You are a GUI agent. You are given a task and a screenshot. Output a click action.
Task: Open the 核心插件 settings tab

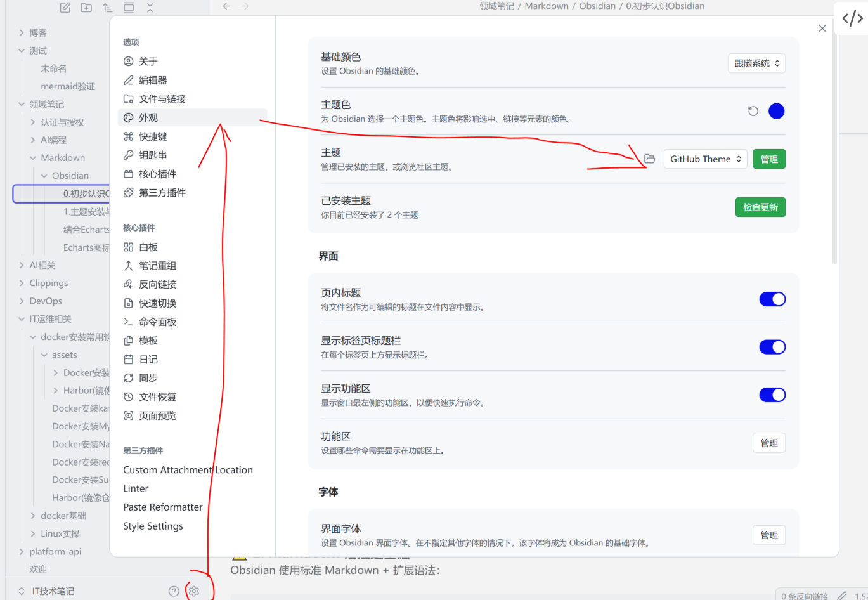[192, 174]
